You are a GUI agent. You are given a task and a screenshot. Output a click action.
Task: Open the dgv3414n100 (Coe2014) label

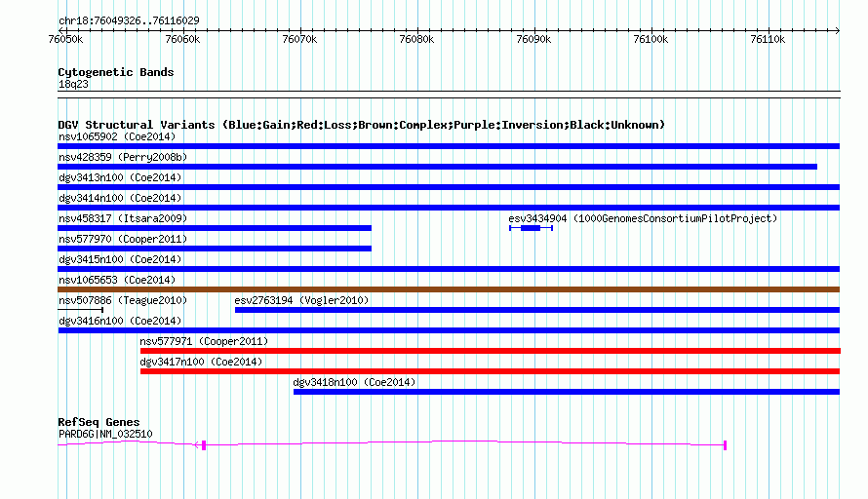click(120, 198)
